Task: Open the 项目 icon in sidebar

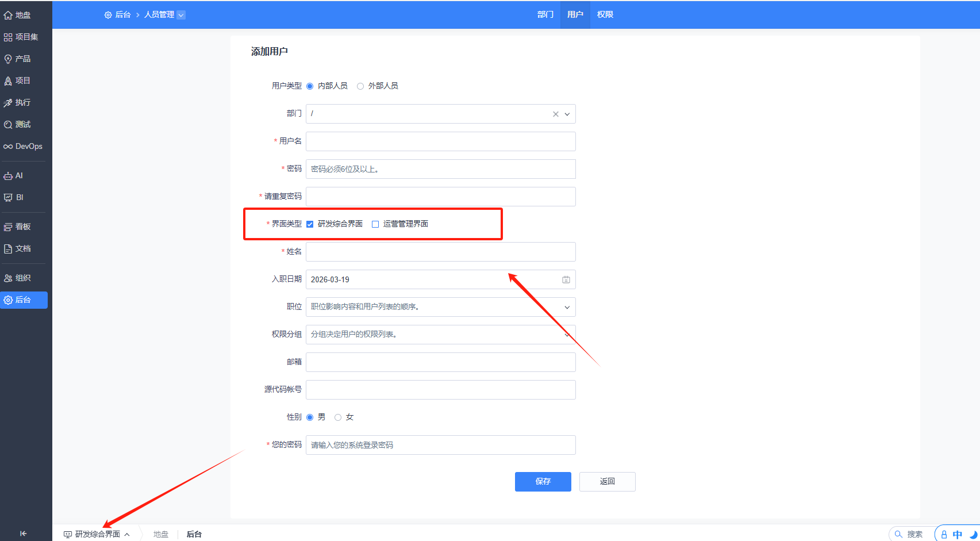Action: pos(8,81)
